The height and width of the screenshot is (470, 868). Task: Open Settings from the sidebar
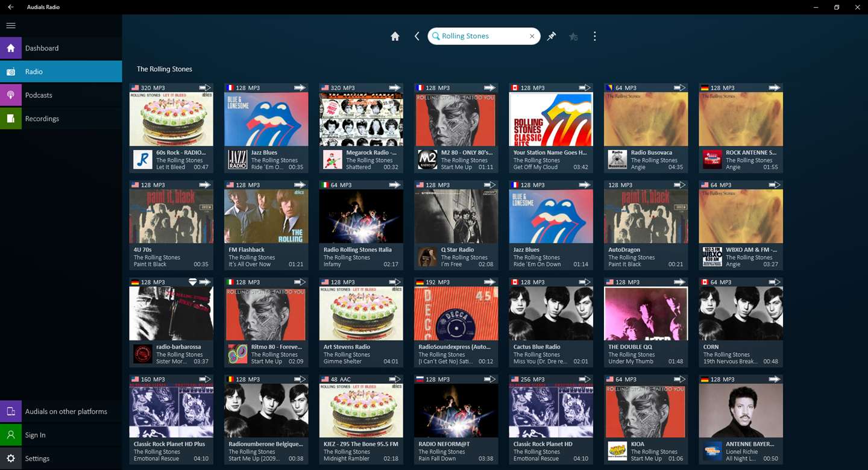61,459
